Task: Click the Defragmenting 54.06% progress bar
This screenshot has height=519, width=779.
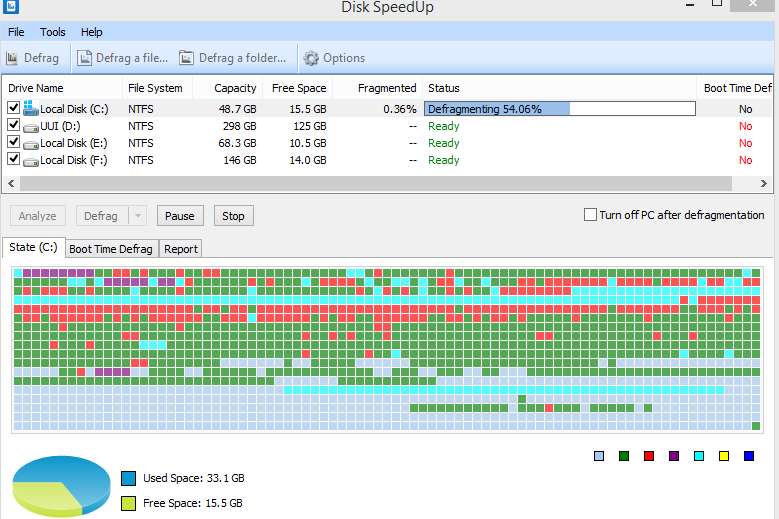Action: (560, 109)
